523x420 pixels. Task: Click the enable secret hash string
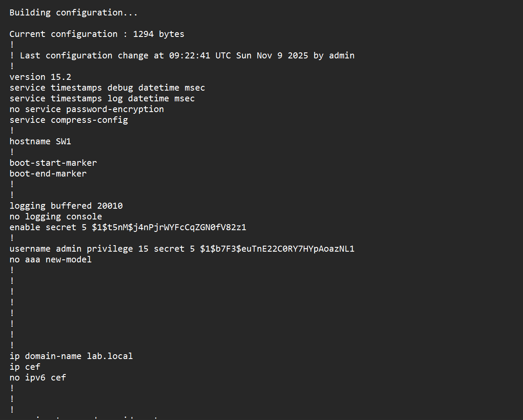click(169, 227)
